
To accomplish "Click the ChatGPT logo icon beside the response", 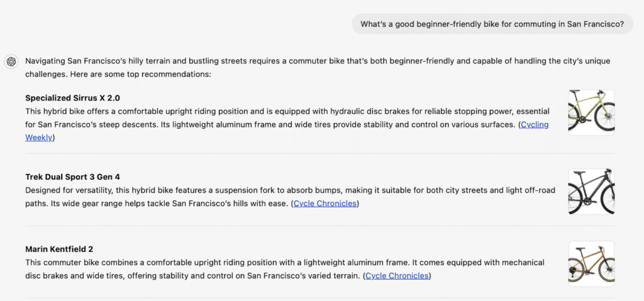I will point(11,62).
